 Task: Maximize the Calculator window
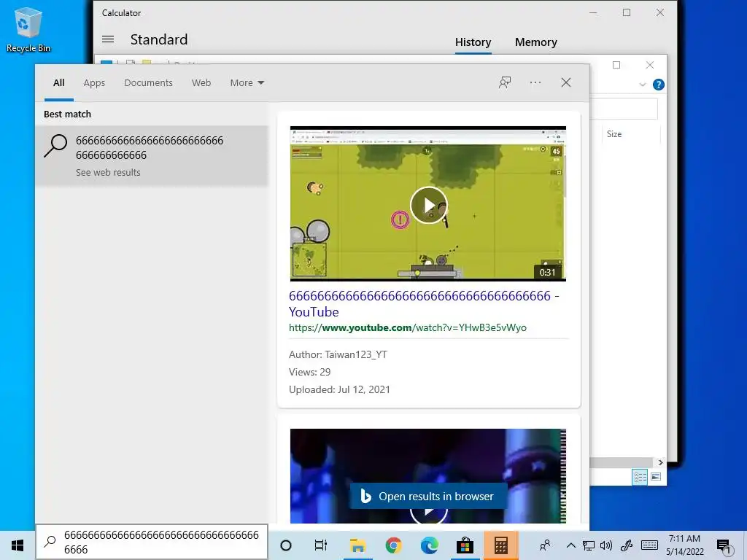[627, 13]
